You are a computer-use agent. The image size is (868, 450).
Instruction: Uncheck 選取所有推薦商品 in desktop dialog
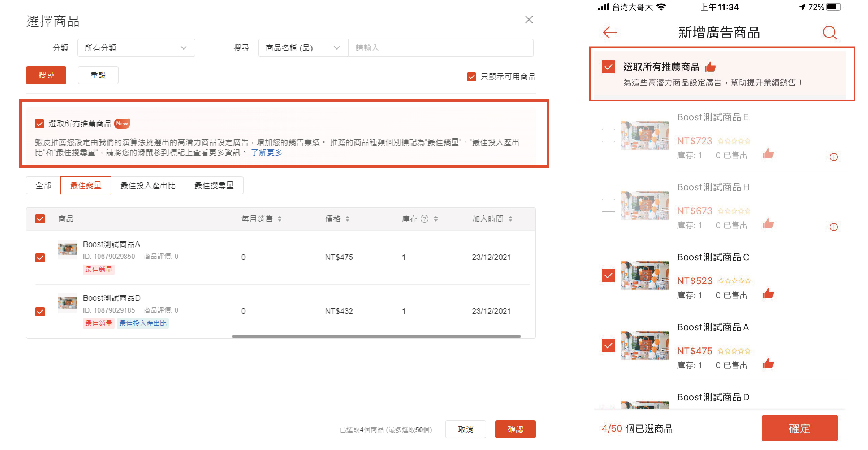click(x=39, y=123)
